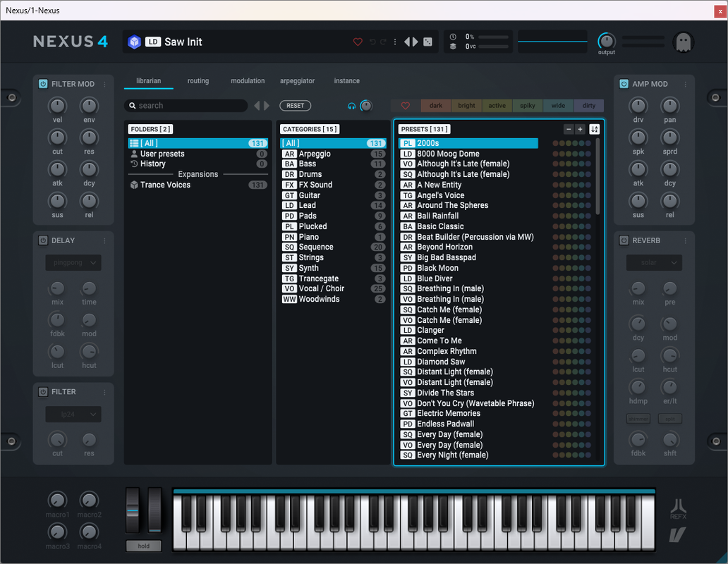Enable the DELAY power button
Viewport: 728px width, 564px height.
pyautogui.click(x=43, y=240)
